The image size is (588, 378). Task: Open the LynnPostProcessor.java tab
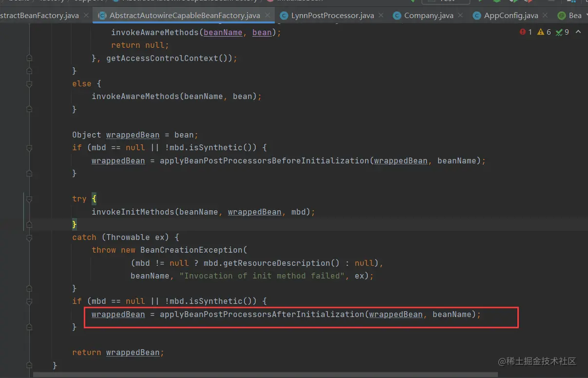tap(333, 15)
